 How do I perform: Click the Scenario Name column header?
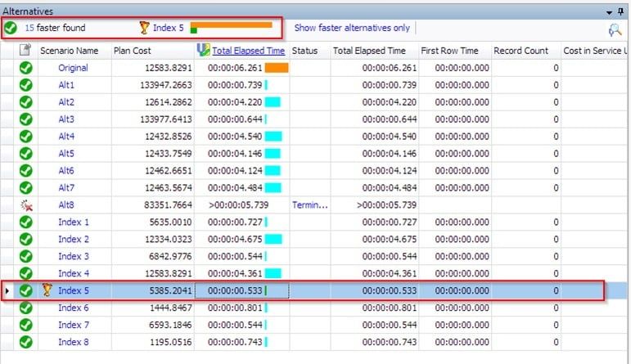tap(70, 51)
